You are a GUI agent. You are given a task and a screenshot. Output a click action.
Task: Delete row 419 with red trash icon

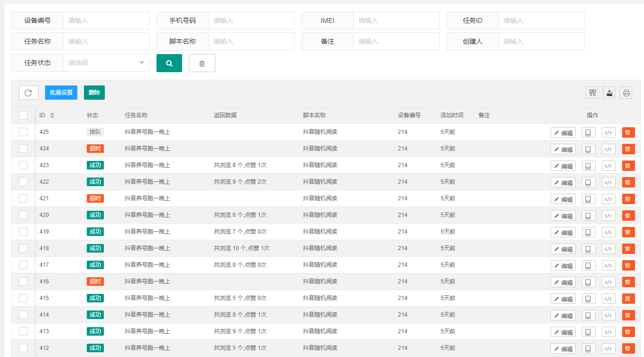[x=628, y=232]
